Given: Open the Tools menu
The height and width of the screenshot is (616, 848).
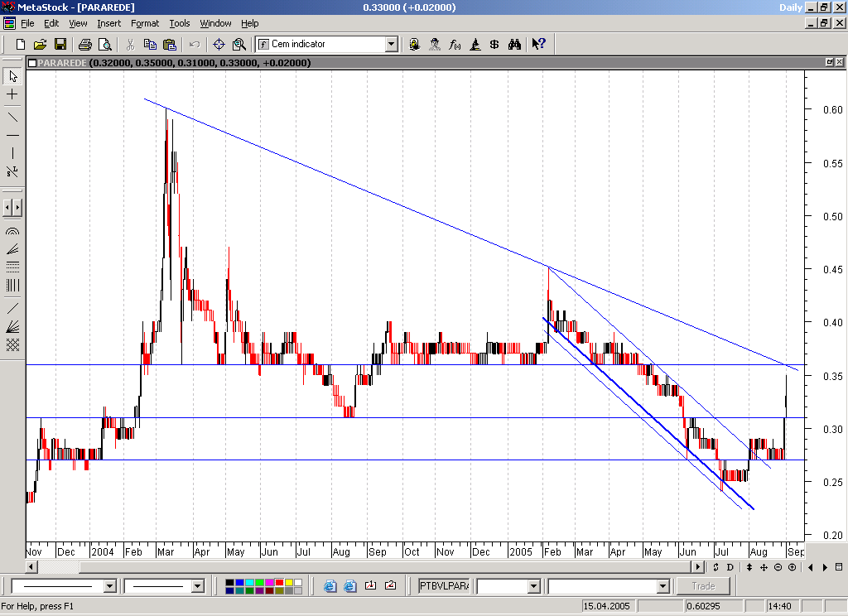Looking at the screenshot, I should 180,23.
